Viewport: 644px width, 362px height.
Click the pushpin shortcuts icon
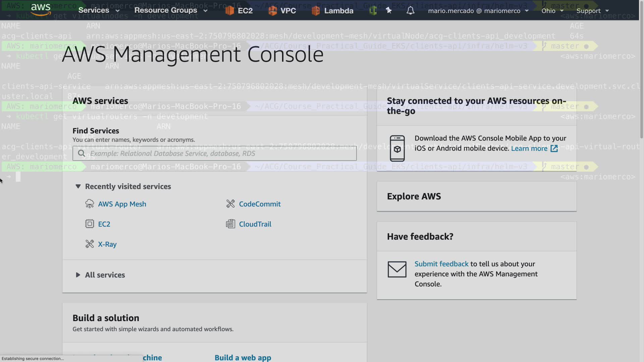pyautogui.click(x=389, y=11)
